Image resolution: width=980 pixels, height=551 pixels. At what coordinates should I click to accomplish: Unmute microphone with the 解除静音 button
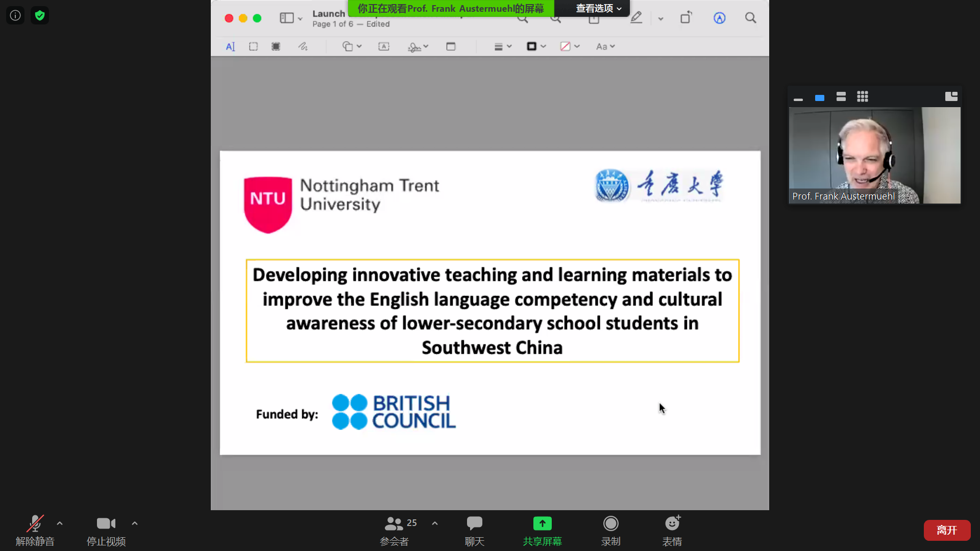(x=35, y=531)
